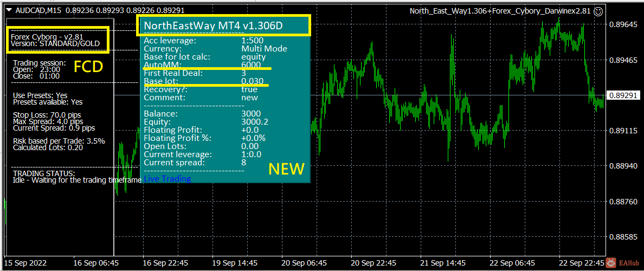The image size is (644, 271).
Task: Click the triangle icon beside AUDCAD,M15 title
Action: pyautogui.click(x=10, y=11)
